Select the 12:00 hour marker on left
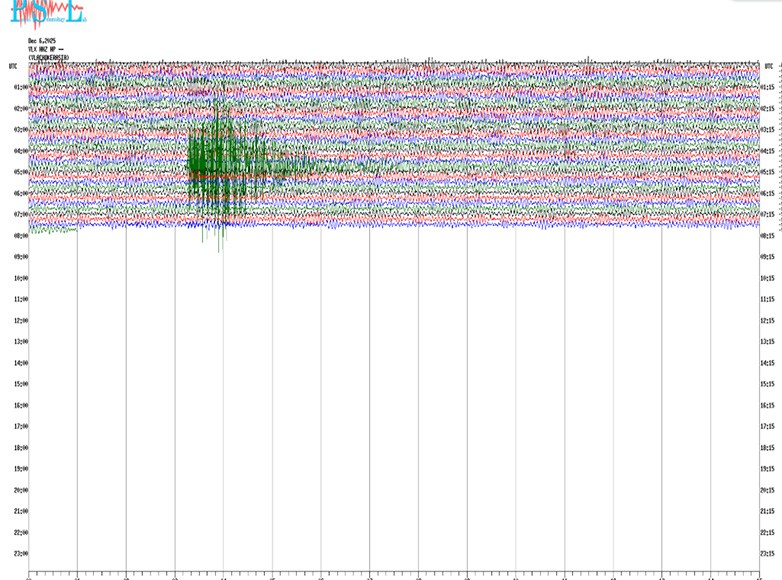The height and width of the screenshot is (580, 782). 19,321
